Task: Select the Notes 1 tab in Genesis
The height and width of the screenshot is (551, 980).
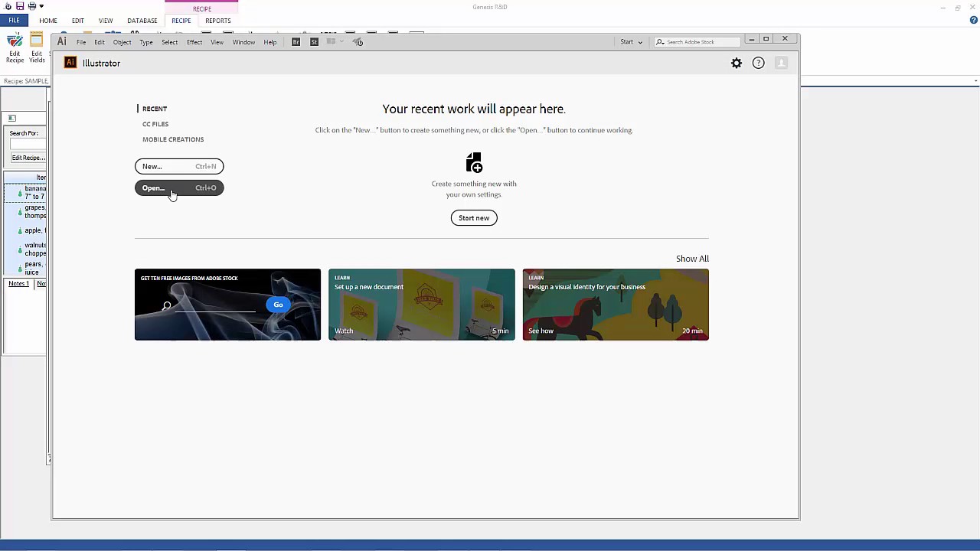Action: [18, 284]
